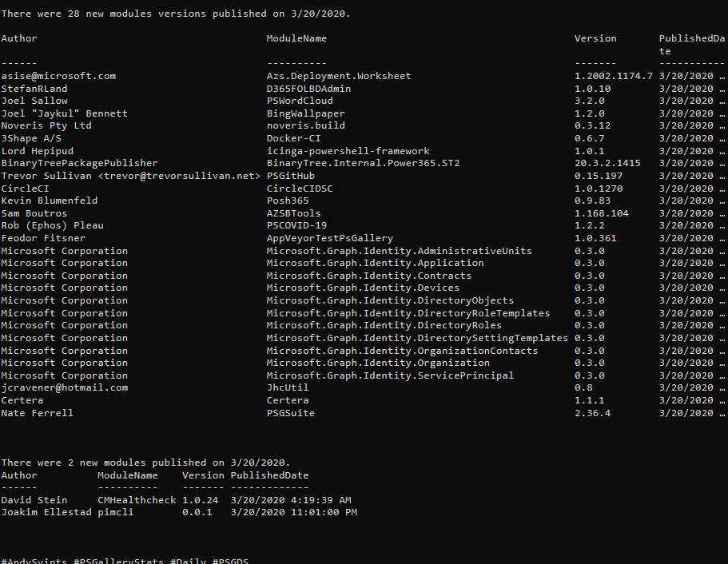Image resolution: width=728 pixels, height=564 pixels.
Task: Click module 'pimcli'
Action: [x=116, y=513]
